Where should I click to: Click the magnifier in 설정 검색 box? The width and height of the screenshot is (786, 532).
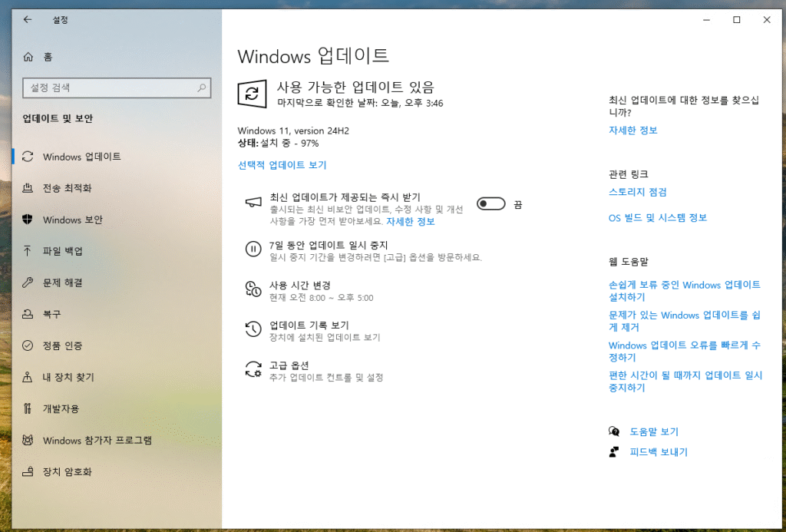coord(202,88)
